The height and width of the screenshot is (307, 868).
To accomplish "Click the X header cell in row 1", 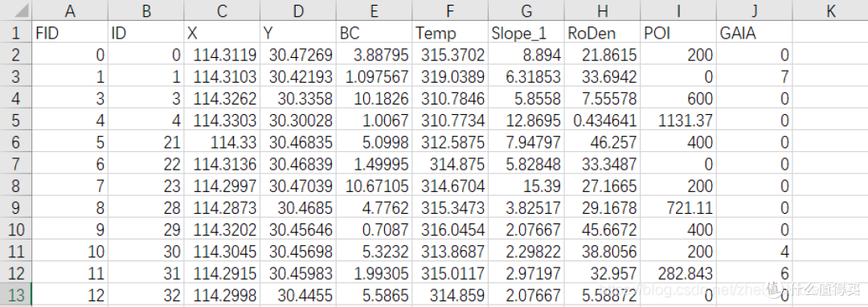I will [222, 33].
